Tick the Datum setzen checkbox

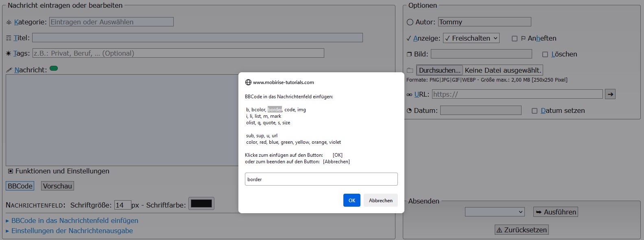coord(535,111)
